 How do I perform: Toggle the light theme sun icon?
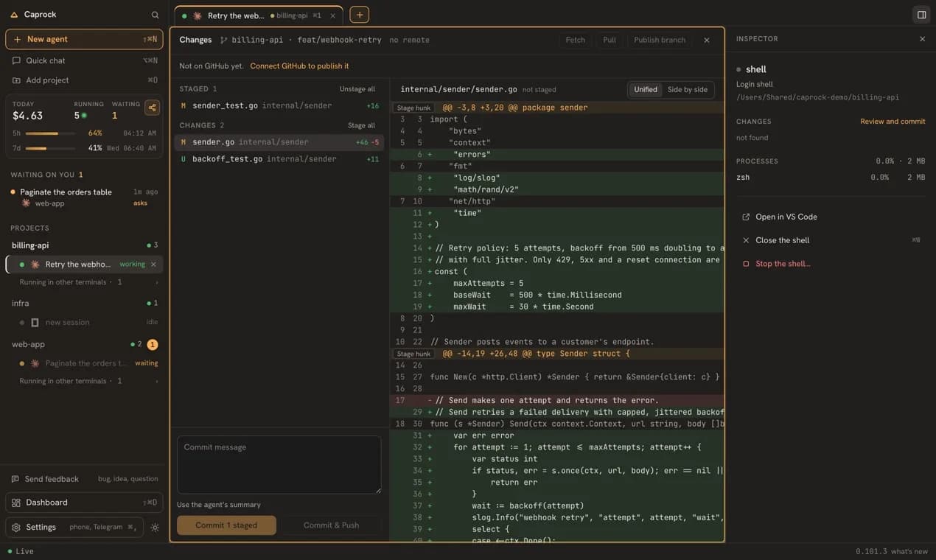(x=155, y=528)
